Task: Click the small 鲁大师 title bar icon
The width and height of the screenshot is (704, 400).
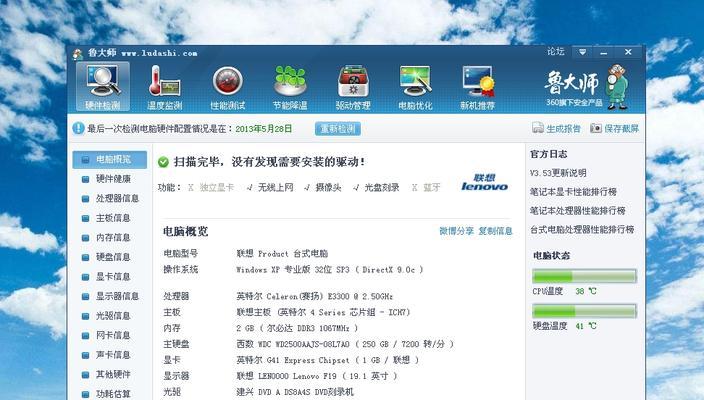Action: (78, 54)
